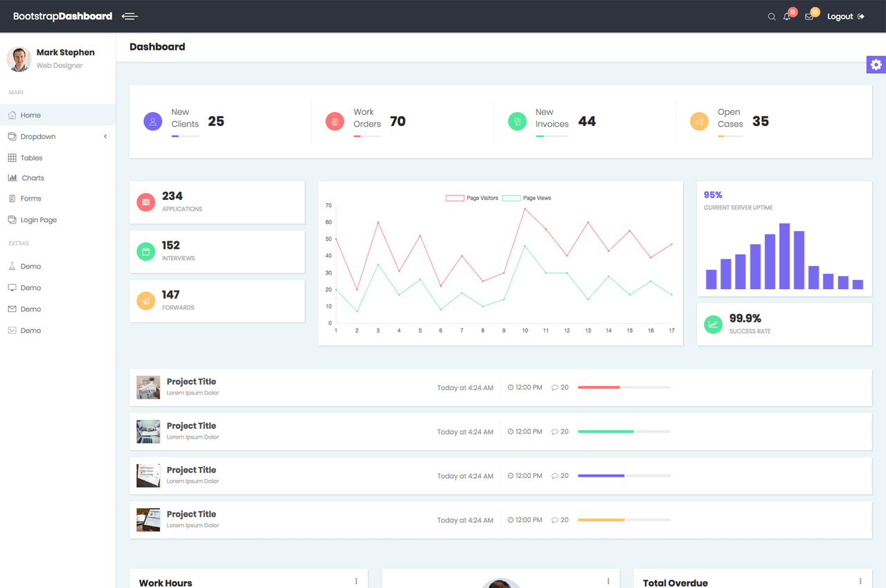Click the purple project progress bar
Screen dimensions: 886x588
(x=624, y=476)
